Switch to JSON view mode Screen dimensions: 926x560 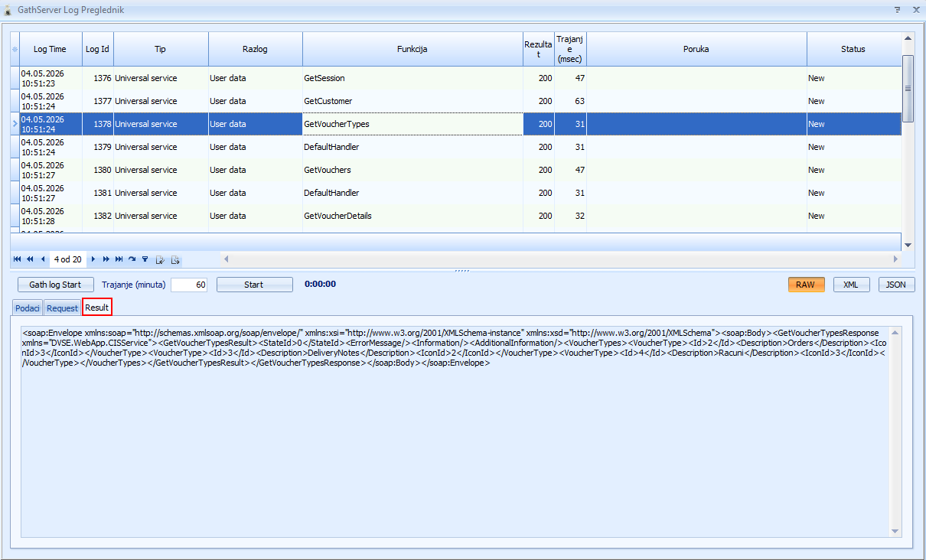coord(896,285)
